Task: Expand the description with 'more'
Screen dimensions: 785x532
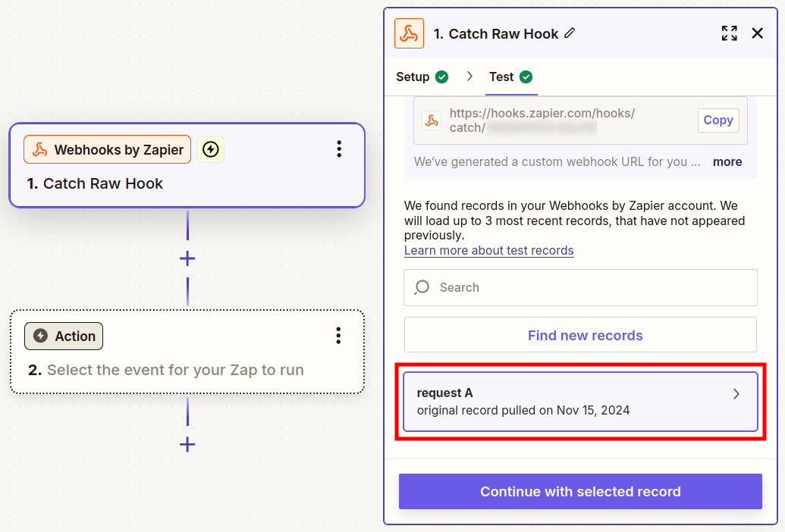Action: click(727, 161)
